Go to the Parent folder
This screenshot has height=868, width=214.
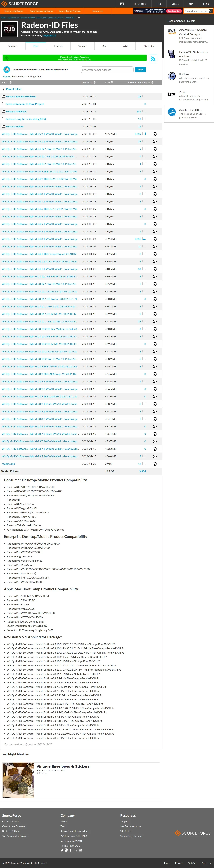click(14, 89)
